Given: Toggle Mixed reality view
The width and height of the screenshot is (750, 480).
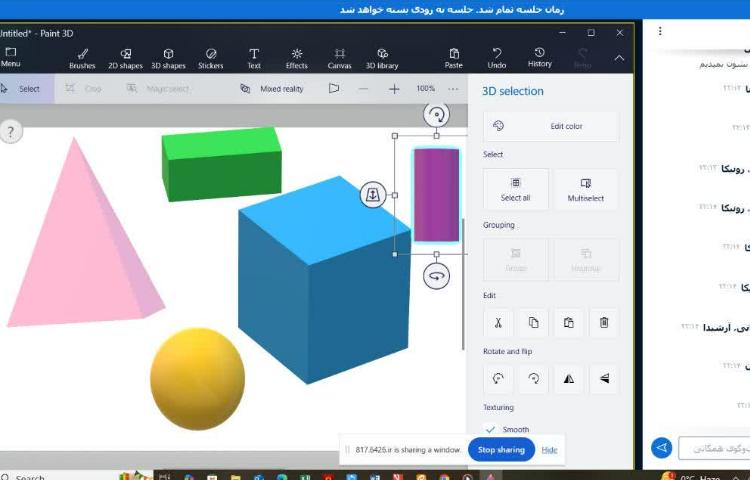Looking at the screenshot, I should (271, 89).
